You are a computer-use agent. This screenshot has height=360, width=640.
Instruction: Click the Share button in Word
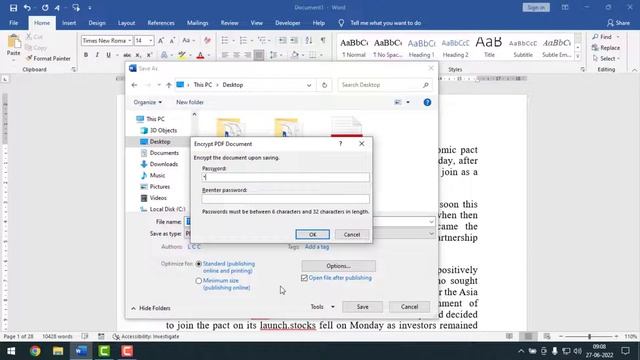(618, 23)
